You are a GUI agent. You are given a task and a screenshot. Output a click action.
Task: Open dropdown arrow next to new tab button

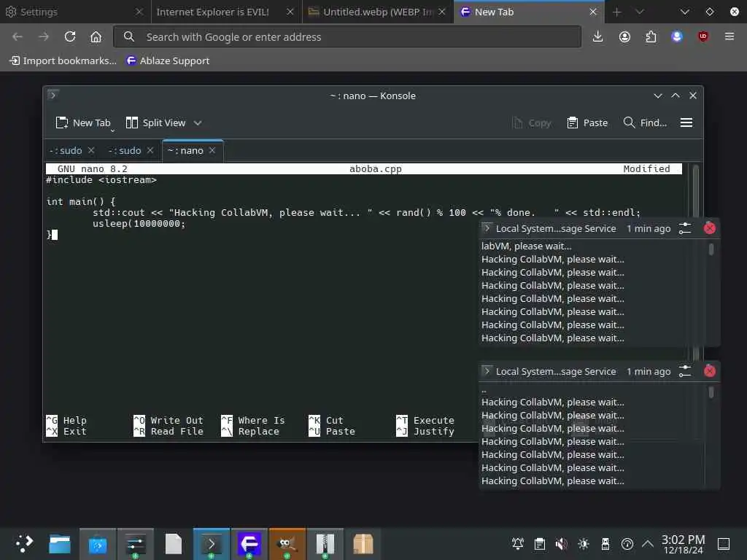click(640, 12)
